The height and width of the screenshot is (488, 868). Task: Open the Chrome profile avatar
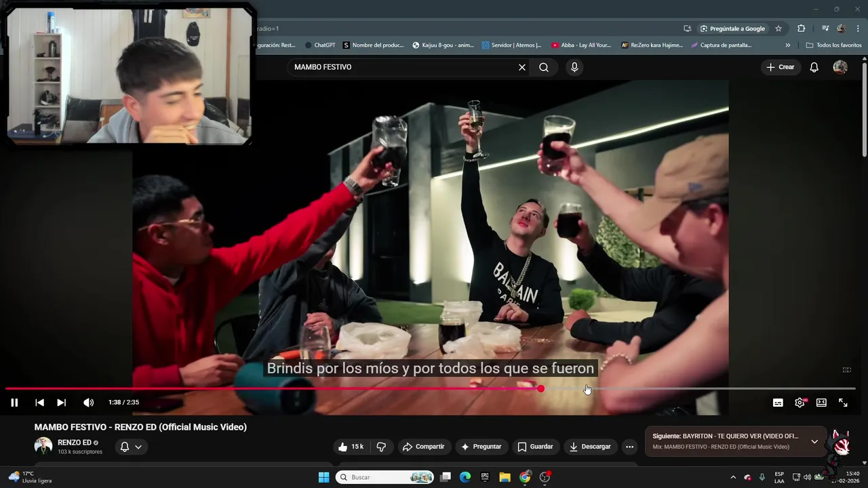[841, 28]
